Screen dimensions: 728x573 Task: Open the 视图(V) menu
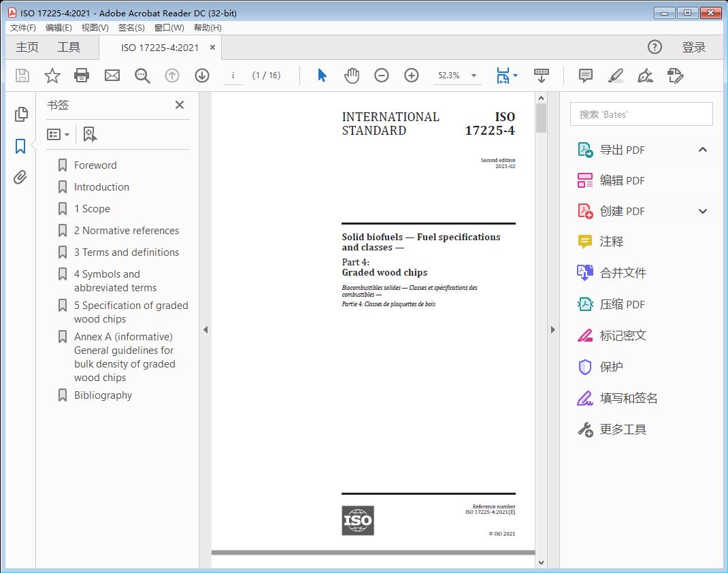tap(95, 28)
